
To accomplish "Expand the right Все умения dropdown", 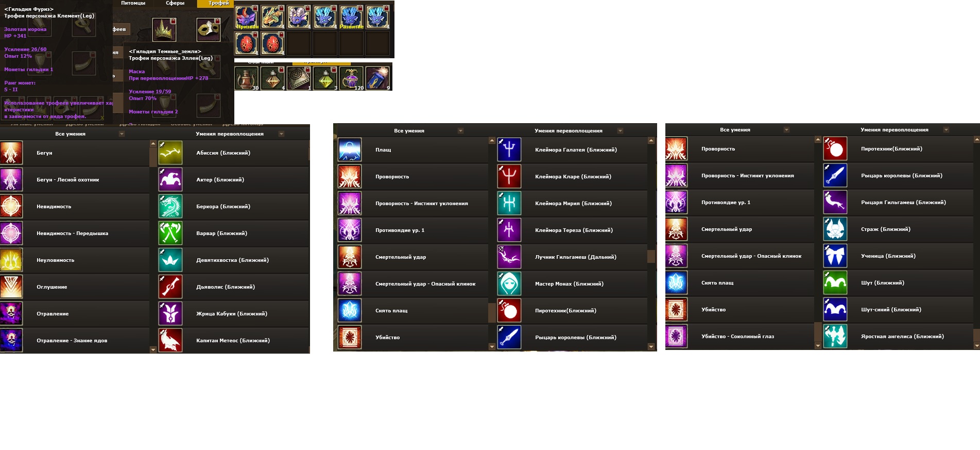I will [787, 130].
